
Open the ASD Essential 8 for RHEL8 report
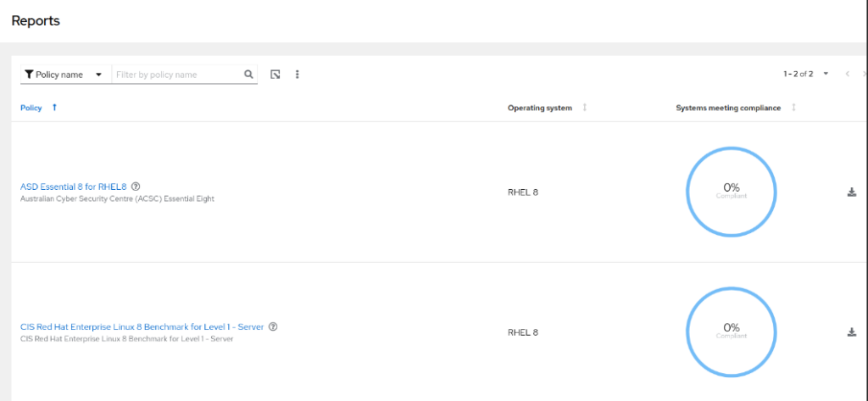click(x=73, y=187)
